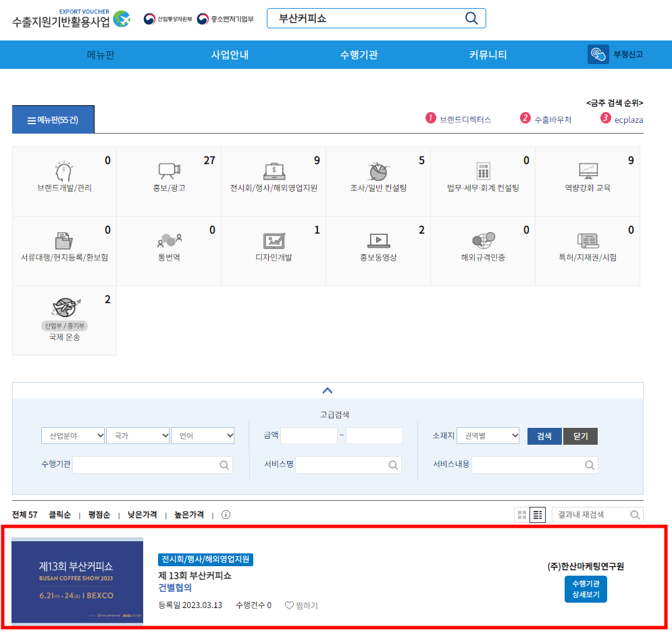Viewport: 672px width, 631px height.
Task: Click the 건별협의 price link
Action: [175, 588]
